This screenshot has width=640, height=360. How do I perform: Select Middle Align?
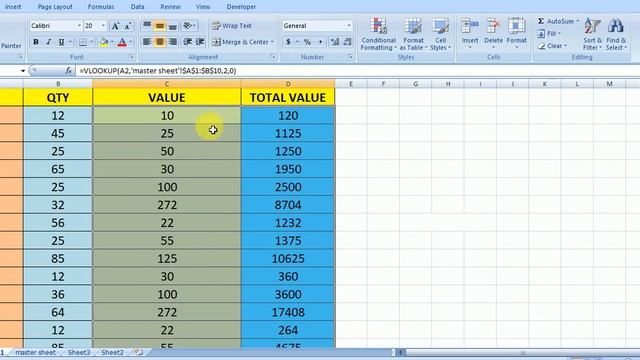click(160, 26)
